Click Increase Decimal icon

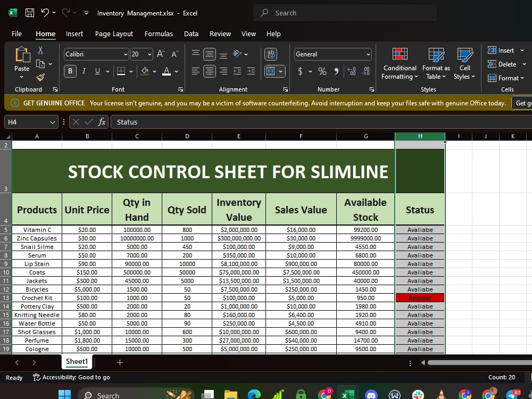352,71
